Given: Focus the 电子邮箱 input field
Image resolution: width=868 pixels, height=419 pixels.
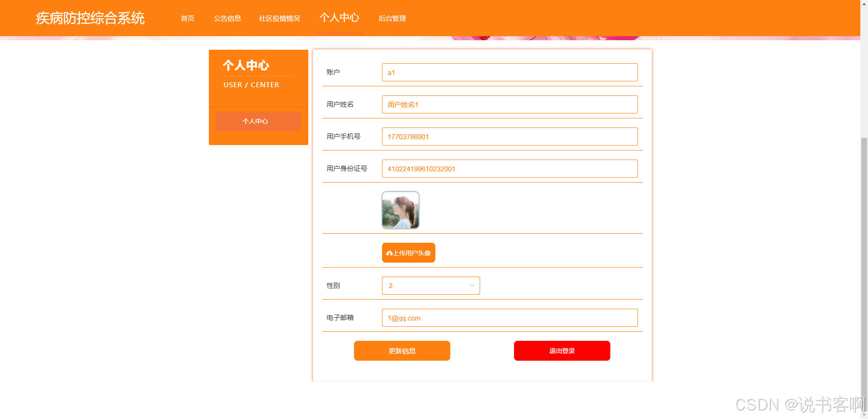Looking at the screenshot, I should 510,318.
